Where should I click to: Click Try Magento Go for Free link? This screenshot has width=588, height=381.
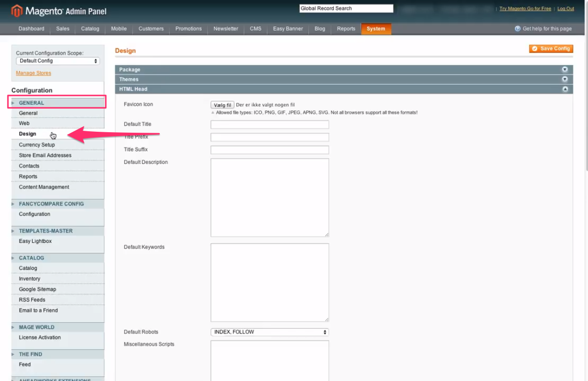pyautogui.click(x=525, y=9)
